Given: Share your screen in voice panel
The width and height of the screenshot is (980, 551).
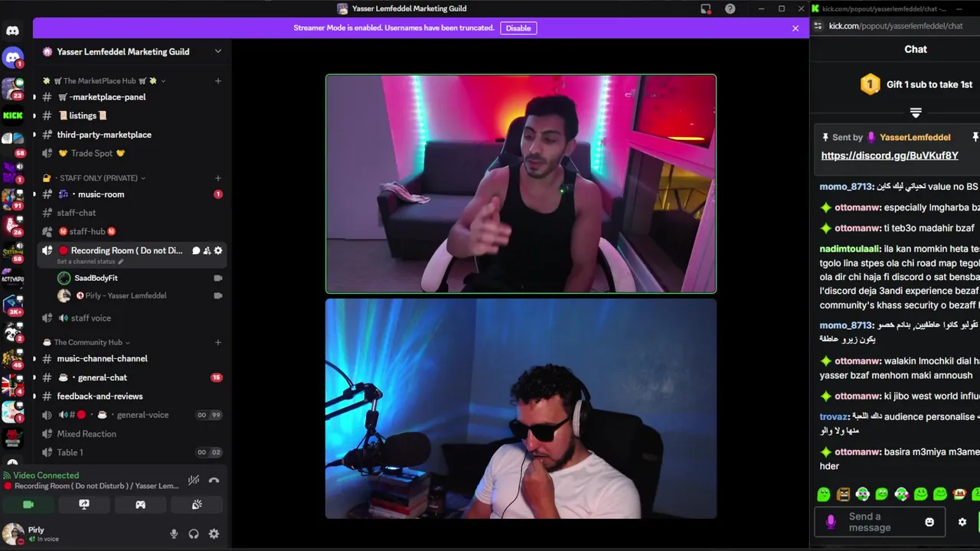Looking at the screenshot, I should click(x=84, y=504).
